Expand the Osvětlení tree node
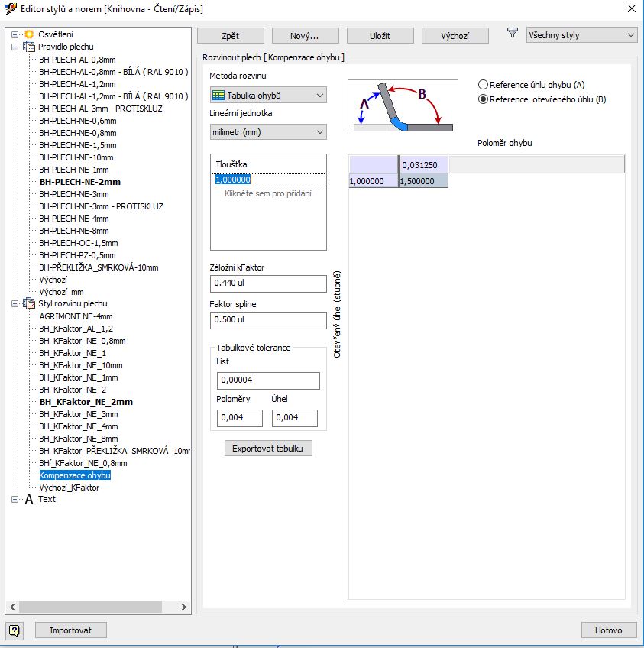The image size is (644, 648). 15,34
